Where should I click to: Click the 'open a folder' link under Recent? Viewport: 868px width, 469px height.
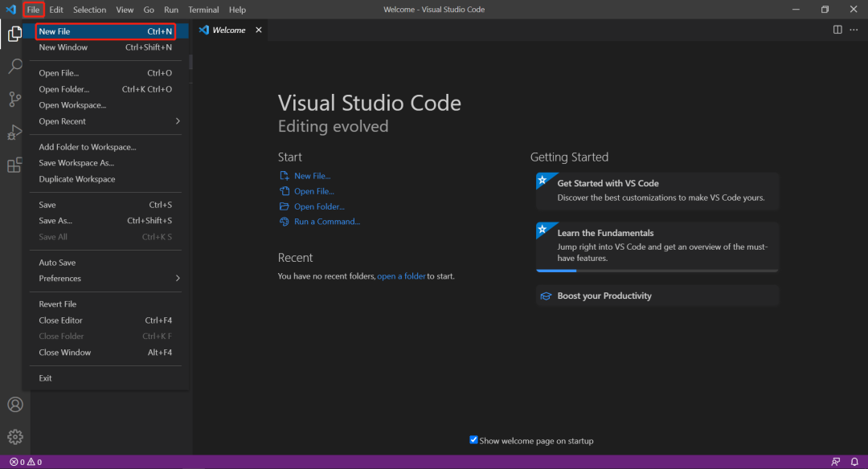401,276
